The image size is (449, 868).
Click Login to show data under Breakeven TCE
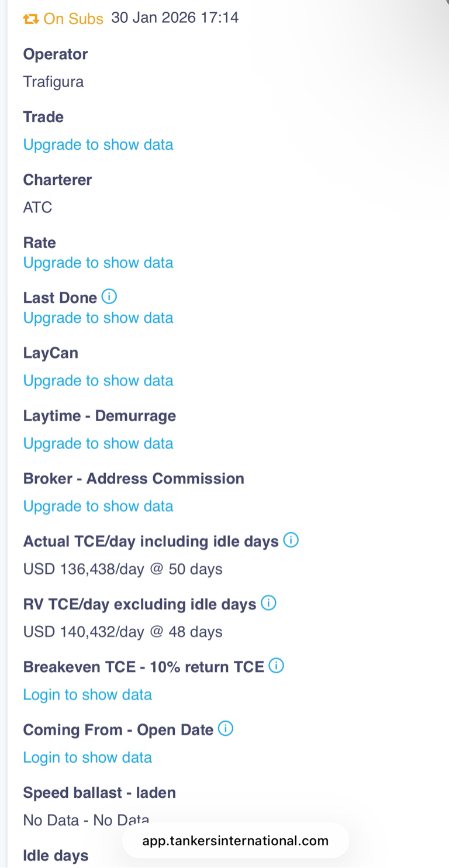pyautogui.click(x=88, y=694)
